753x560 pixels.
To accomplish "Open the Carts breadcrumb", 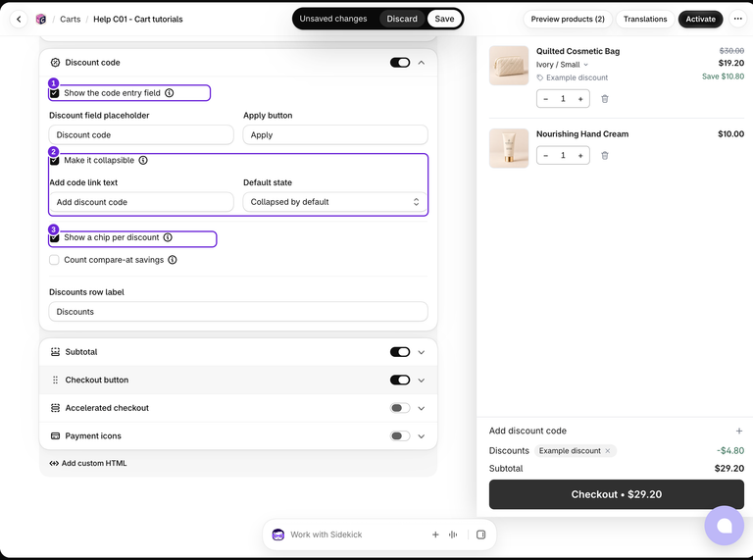I will click(x=71, y=20).
